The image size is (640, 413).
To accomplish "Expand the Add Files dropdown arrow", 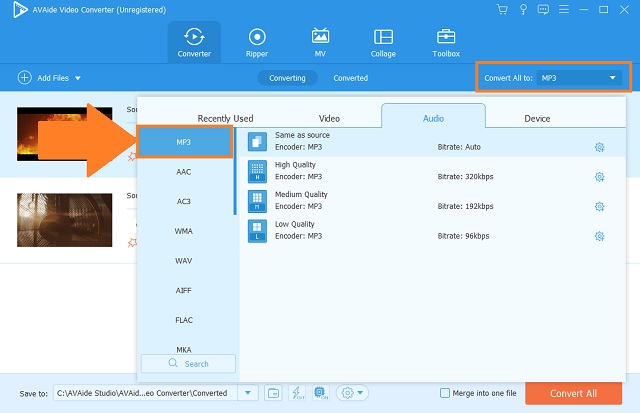I will point(78,78).
